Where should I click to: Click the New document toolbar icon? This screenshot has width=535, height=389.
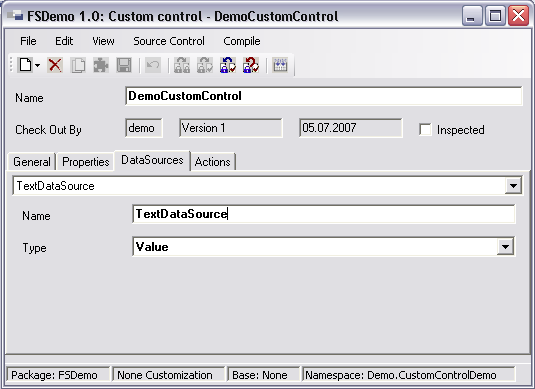[x=26, y=65]
